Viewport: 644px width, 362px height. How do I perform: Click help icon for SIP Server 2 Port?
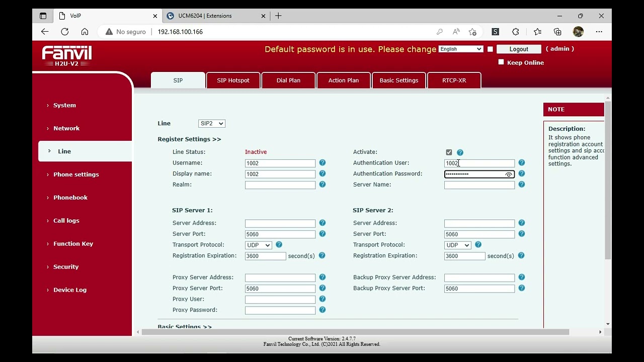(522, 234)
